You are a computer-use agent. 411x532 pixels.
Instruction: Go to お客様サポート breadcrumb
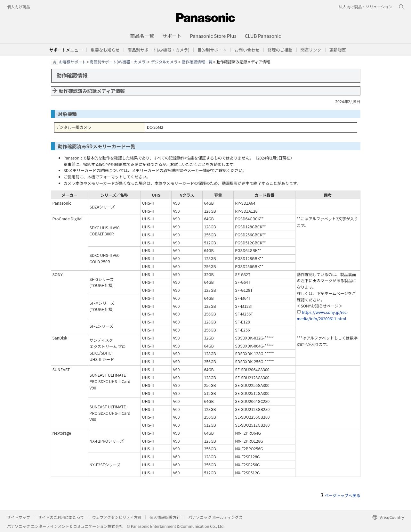(x=72, y=62)
